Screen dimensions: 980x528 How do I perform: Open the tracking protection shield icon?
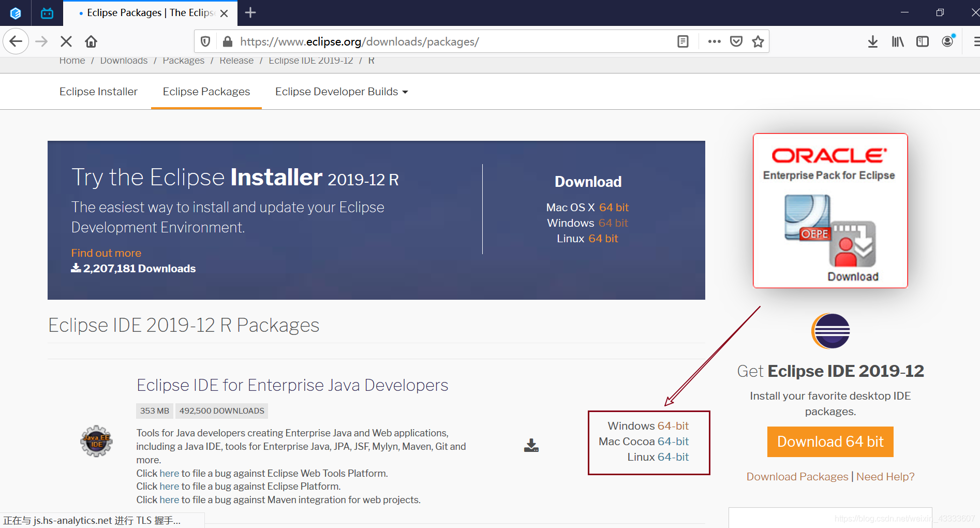click(205, 41)
